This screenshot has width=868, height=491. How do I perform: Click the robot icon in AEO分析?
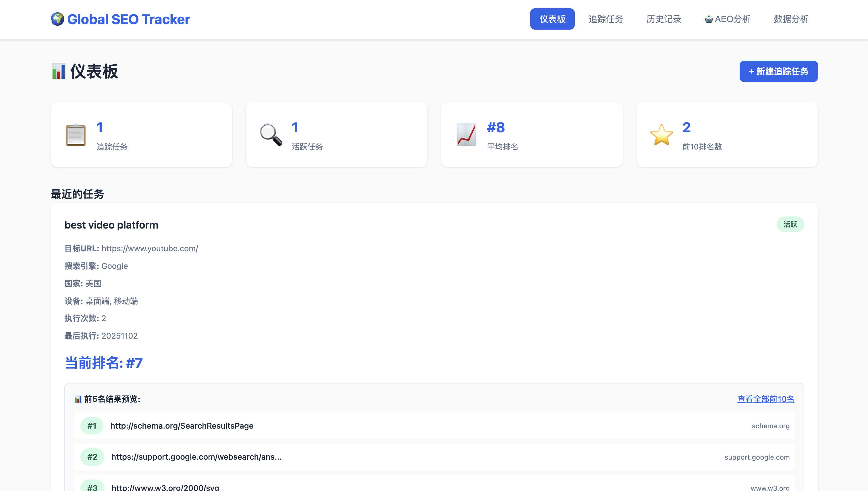[709, 19]
